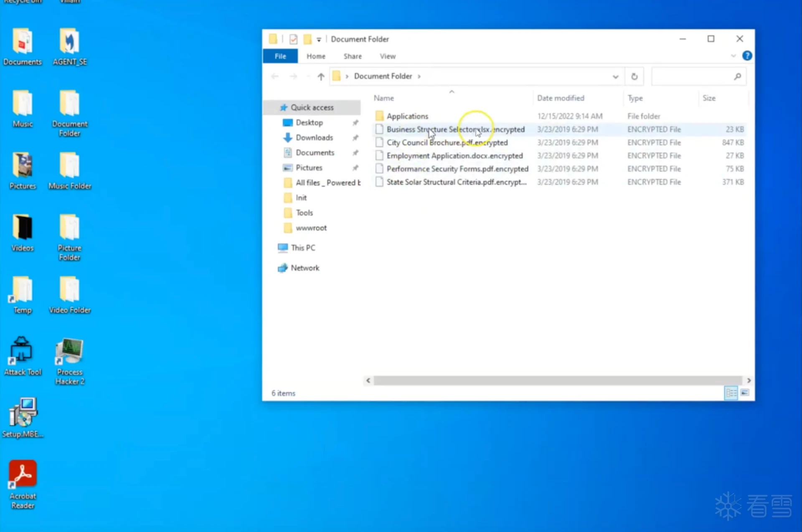
Task: Click the Properties icon in the quick access toolbar
Action: [293, 39]
